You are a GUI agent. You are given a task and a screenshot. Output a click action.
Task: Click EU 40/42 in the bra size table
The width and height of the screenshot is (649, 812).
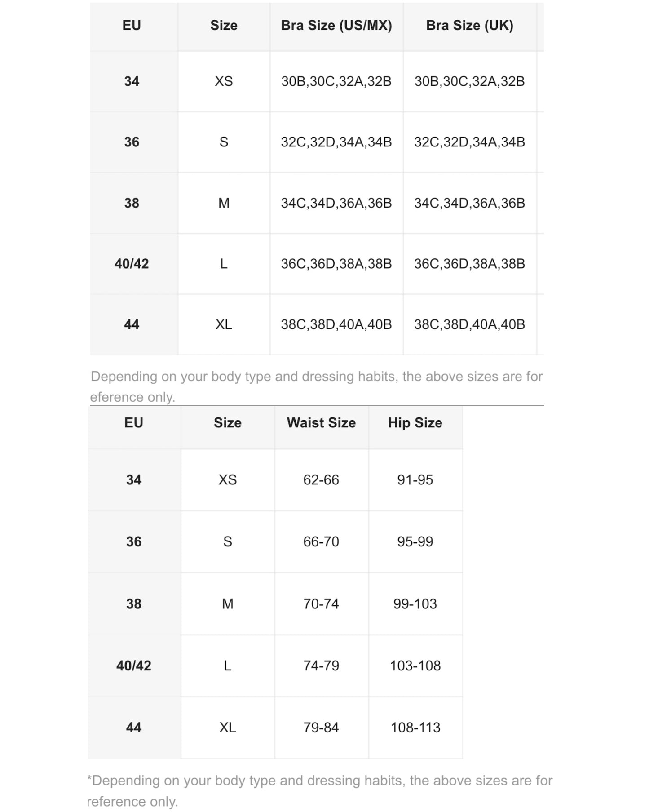[132, 264]
